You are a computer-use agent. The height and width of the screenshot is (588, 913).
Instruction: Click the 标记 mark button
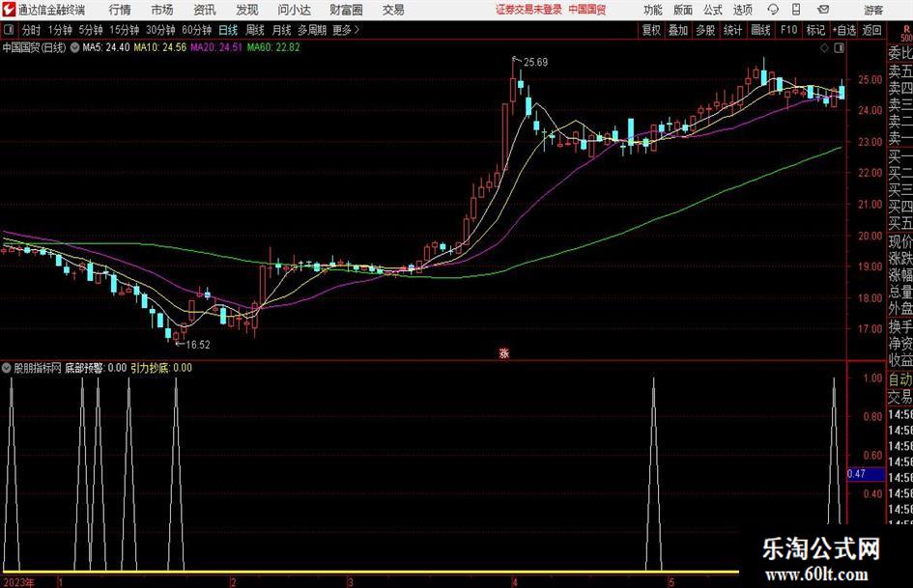coord(815,30)
